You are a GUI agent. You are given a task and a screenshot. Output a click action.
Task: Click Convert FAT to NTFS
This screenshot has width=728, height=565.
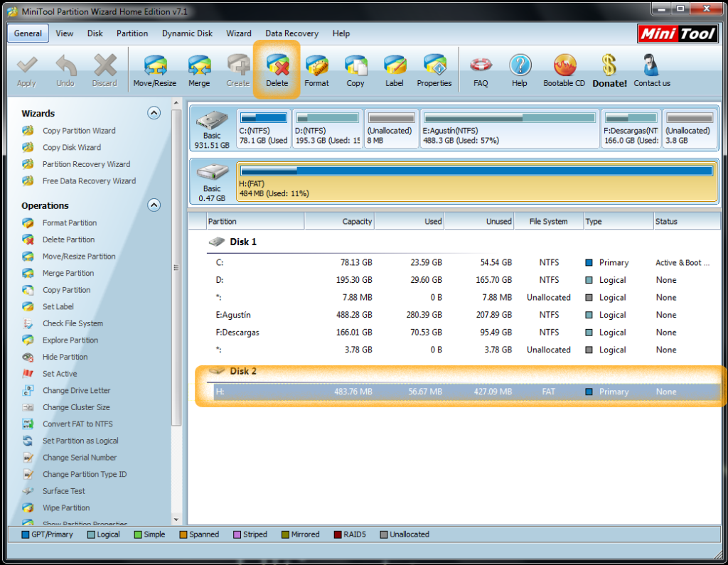click(x=77, y=424)
